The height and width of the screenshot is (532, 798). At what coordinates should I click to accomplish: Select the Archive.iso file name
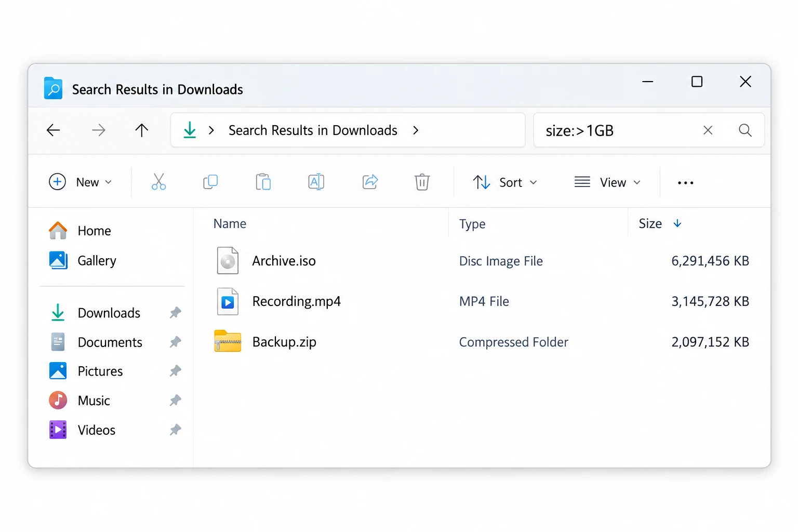284,261
